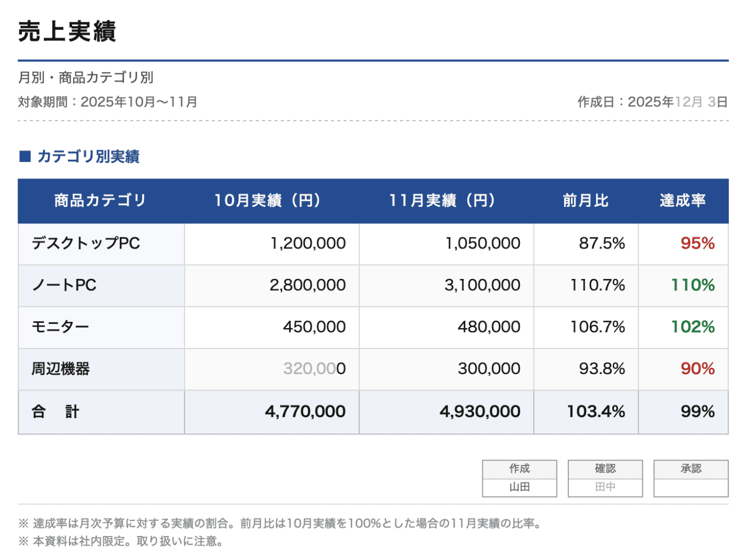
Task: Select the 田中 name in 確認 box
Action: (x=605, y=487)
